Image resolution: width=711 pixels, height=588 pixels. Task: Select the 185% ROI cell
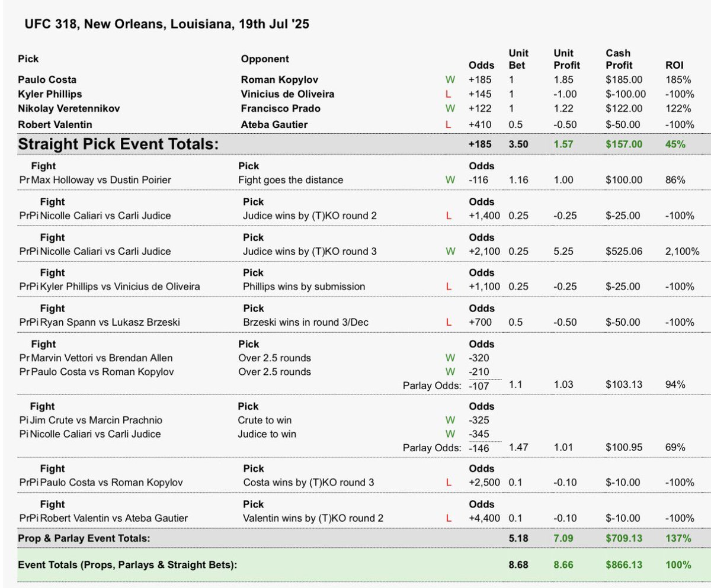pos(679,79)
